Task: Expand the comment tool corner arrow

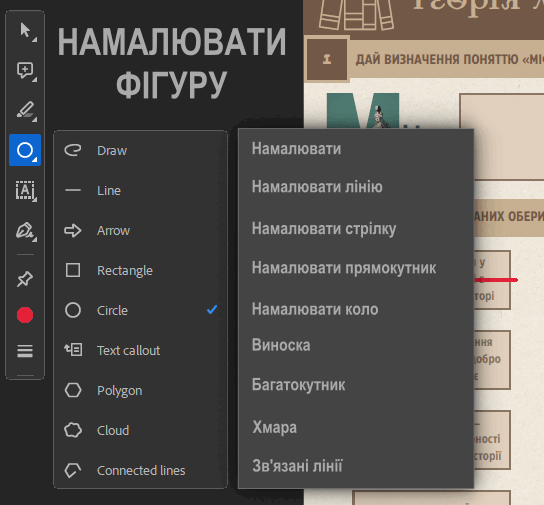Action: (35, 80)
